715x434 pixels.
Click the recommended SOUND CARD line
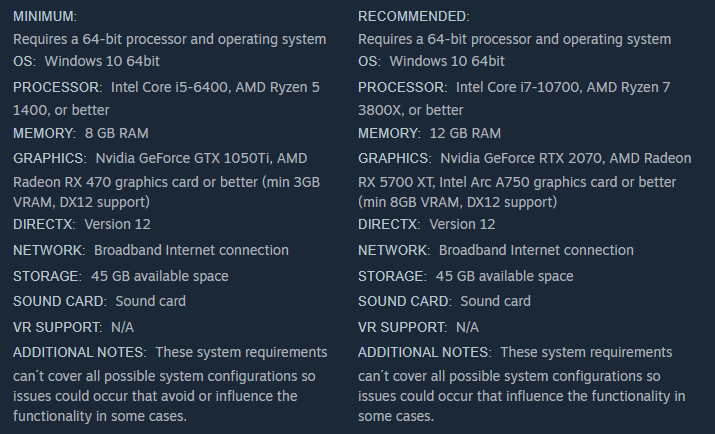tap(444, 301)
